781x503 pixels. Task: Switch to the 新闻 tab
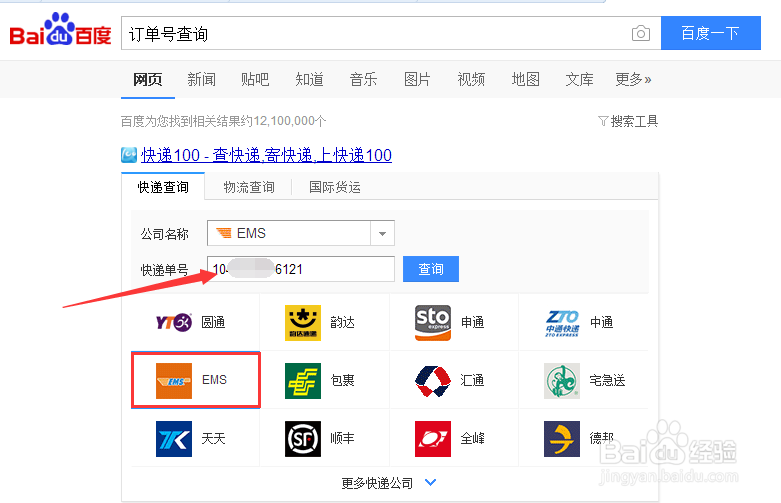pyautogui.click(x=201, y=79)
